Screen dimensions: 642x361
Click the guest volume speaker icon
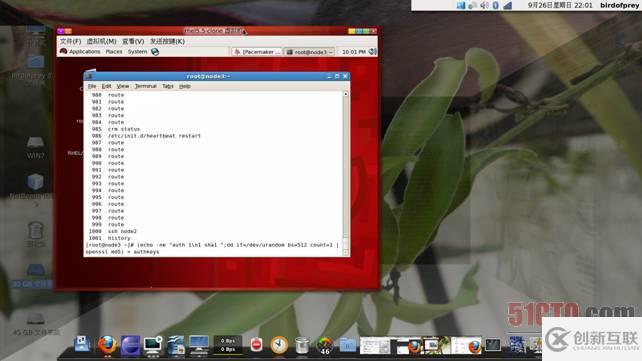coord(373,52)
